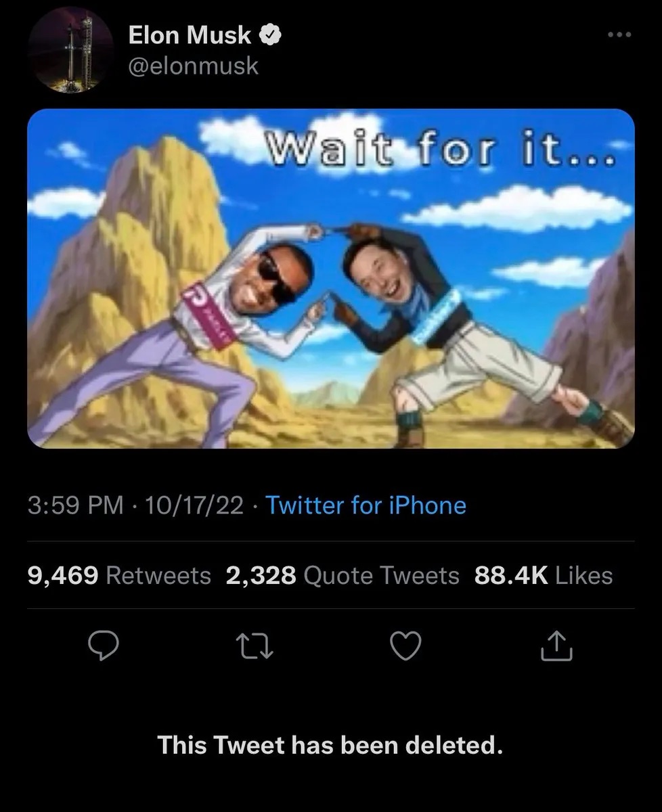The image size is (662, 812).
Task: Like the tweet with the heart icon
Action: 407,646
